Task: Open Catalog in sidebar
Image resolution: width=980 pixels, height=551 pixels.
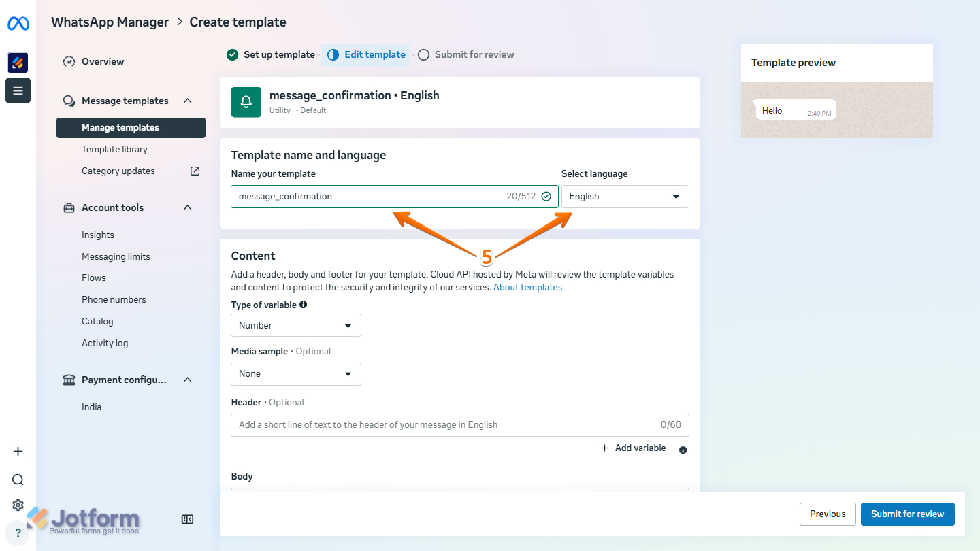Action: pyautogui.click(x=97, y=321)
